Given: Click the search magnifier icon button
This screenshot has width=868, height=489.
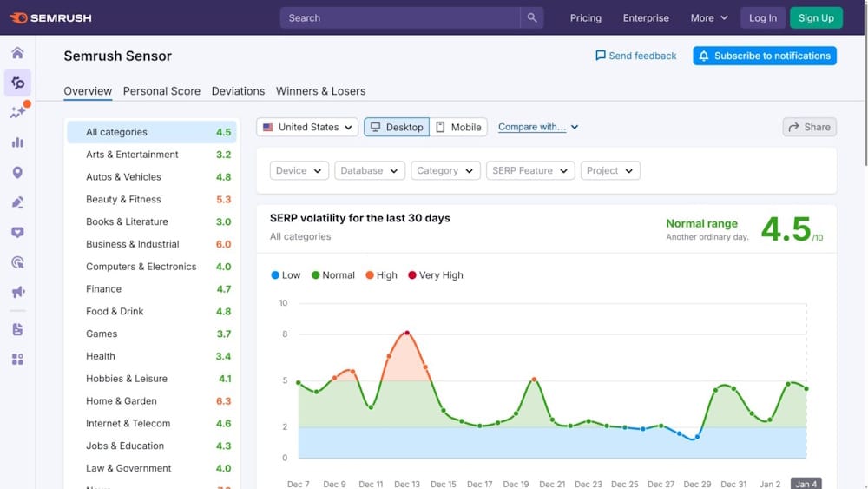Looking at the screenshot, I should tap(532, 18).
